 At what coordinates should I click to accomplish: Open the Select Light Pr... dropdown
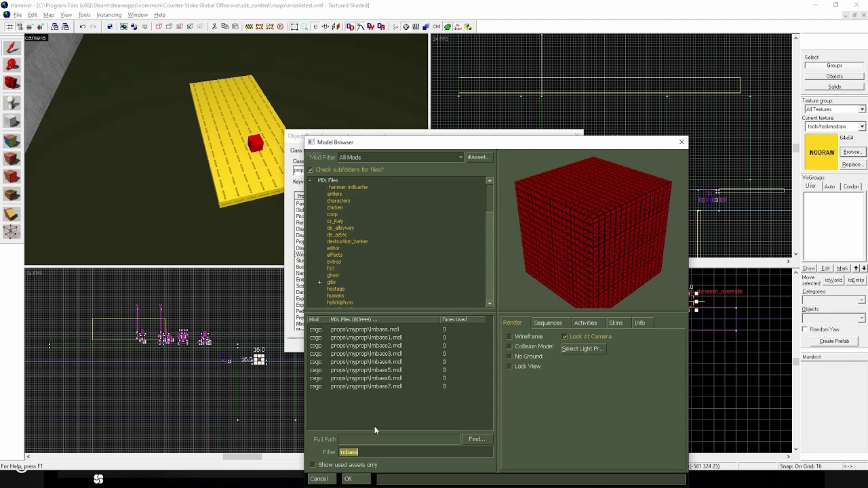(x=583, y=348)
